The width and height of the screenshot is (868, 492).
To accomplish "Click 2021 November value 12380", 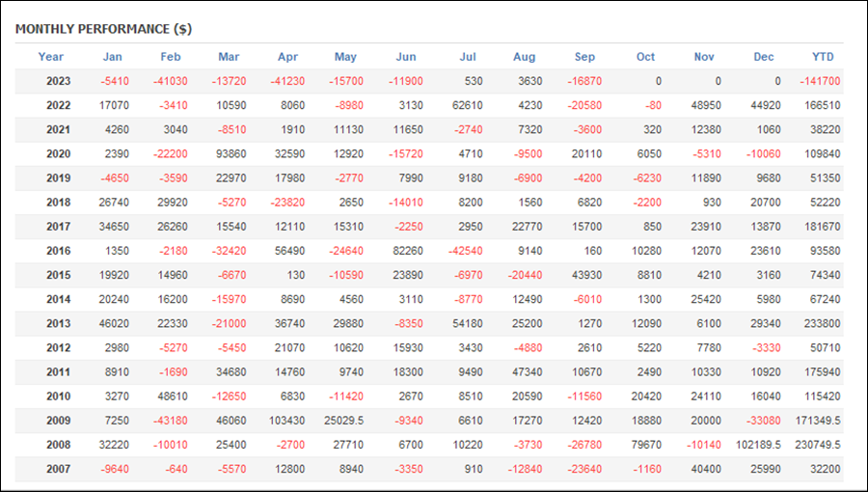I will 706,130.
